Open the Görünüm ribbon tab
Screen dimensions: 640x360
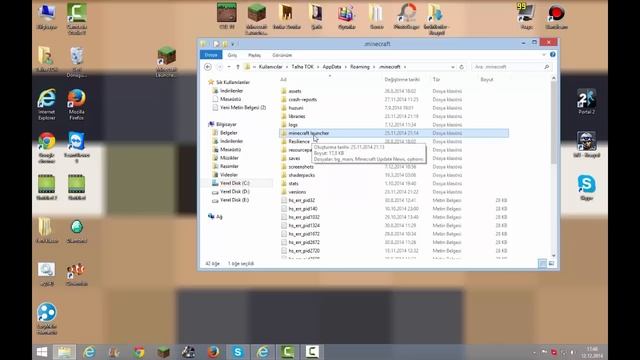click(x=282, y=55)
